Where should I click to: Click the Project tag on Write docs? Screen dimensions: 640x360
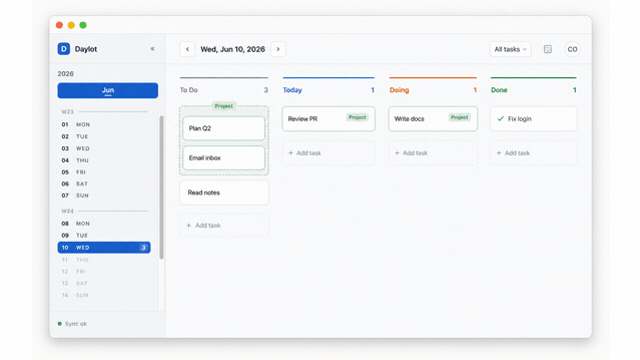point(460,118)
